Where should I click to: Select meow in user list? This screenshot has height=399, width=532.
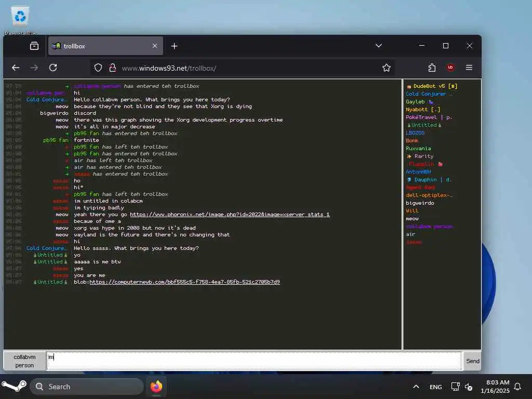pyautogui.click(x=412, y=219)
